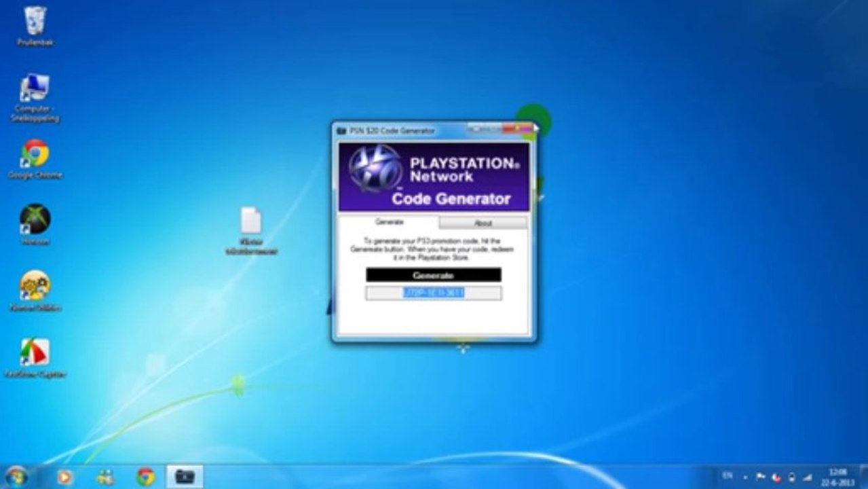Screen dimensions: 868x489
Task: Click the taskbar clock and date
Action: [837, 477]
